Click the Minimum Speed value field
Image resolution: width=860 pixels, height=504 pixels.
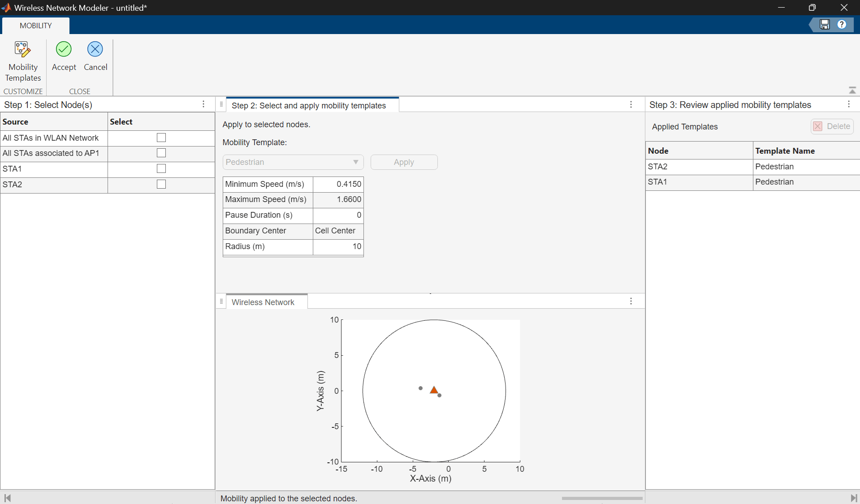(x=338, y=184)
